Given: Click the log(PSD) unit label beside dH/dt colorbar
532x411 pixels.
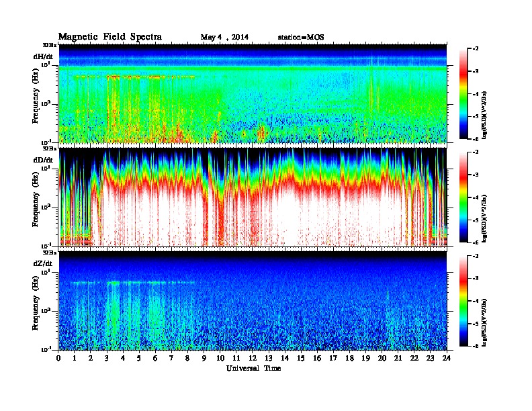Looking at the screenshot, I should tap(484, 114).
